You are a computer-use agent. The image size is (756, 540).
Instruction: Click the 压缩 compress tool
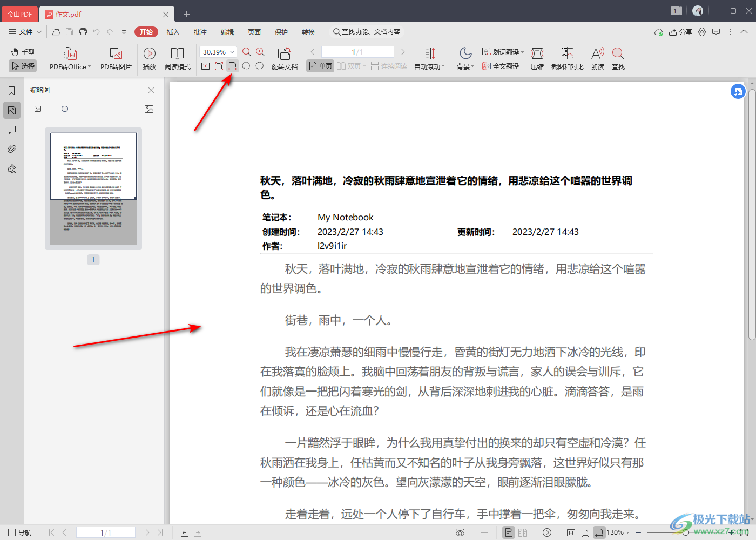point(537,59)
